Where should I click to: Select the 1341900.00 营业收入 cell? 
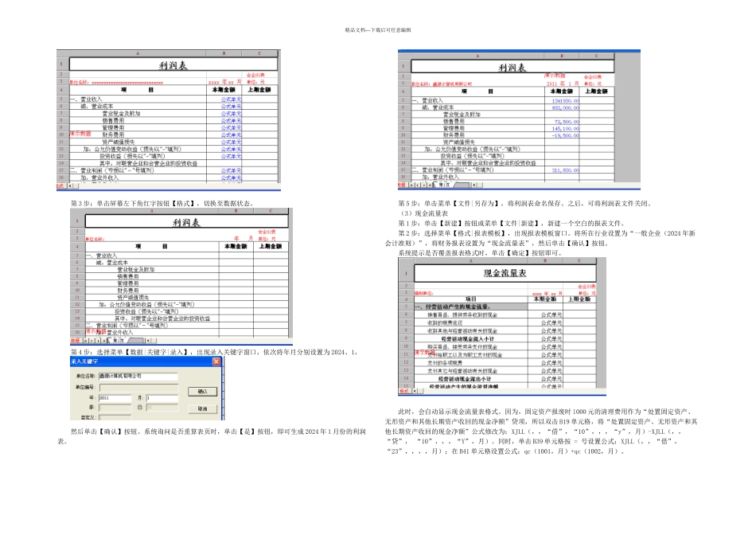tap(562, 101)
